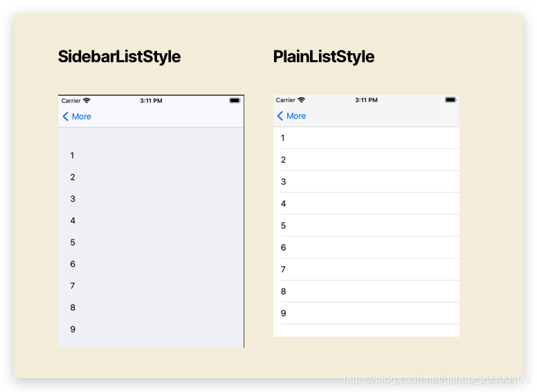Tap the More back link in sidebar list
The image size is (537, 392).
point(82,117)
